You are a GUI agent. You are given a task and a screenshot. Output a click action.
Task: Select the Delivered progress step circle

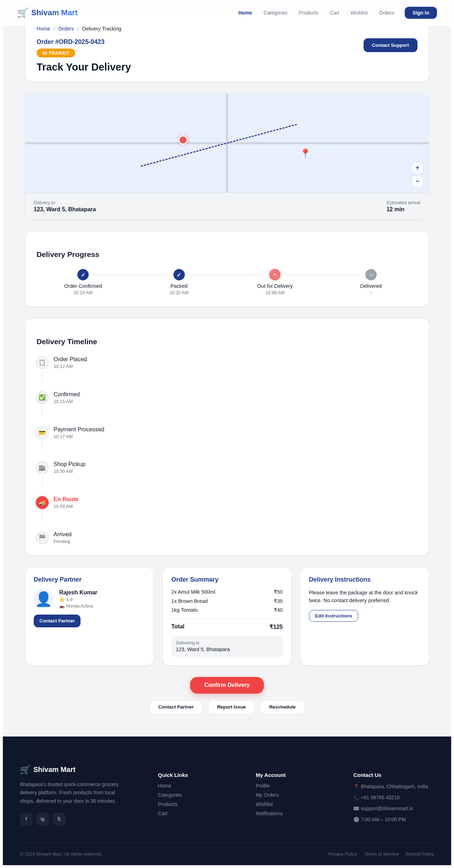pyautogui.click(x=371, y=275)
